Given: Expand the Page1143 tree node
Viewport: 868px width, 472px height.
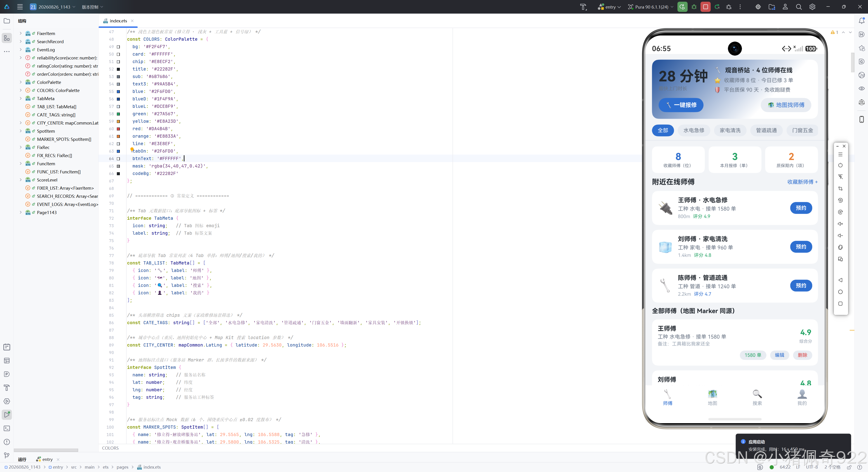Looking at the screenshot, I should point(21,212).
